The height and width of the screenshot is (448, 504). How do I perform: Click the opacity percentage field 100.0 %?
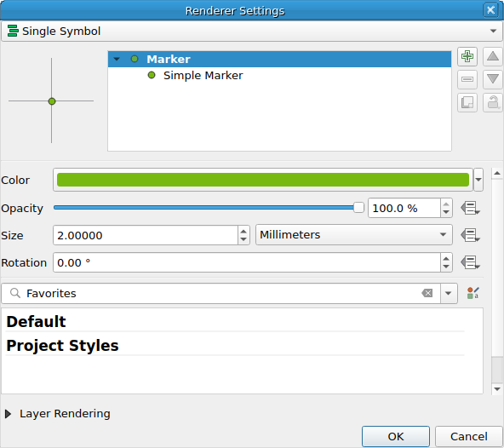click(x=404, y=208)
